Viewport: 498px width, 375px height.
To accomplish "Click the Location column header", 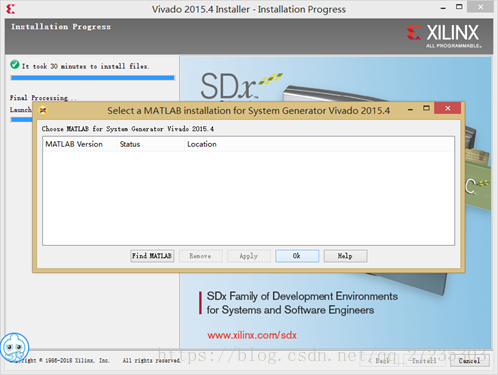I will click(319, 144).
